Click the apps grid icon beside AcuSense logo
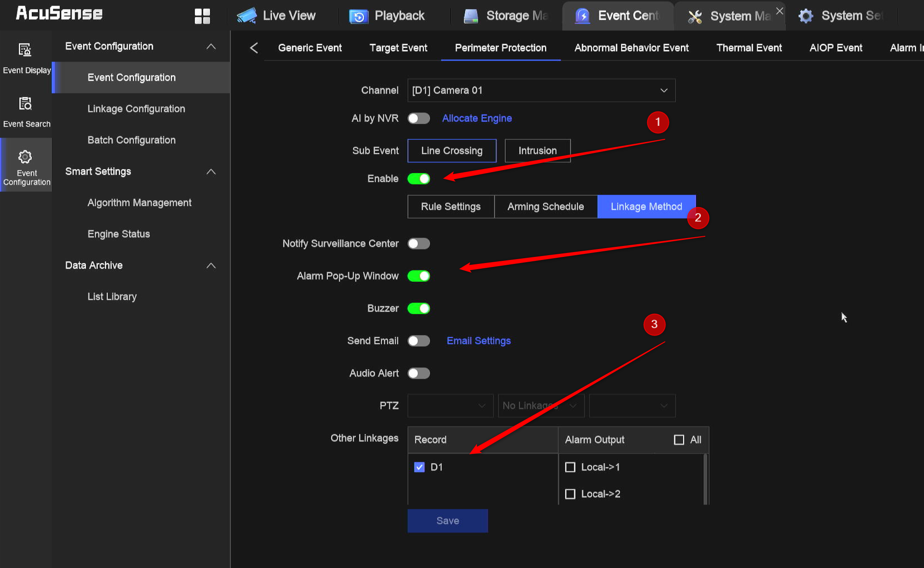Image resolution: width=924 pixels, height=568 pixels. coord(202,16)
